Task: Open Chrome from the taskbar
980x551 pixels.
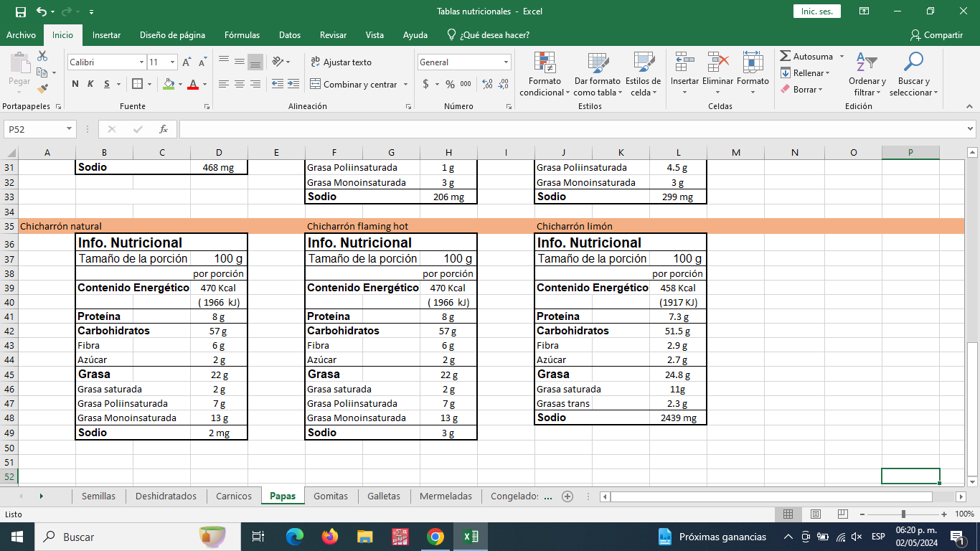Action: [x=435, y=536]
